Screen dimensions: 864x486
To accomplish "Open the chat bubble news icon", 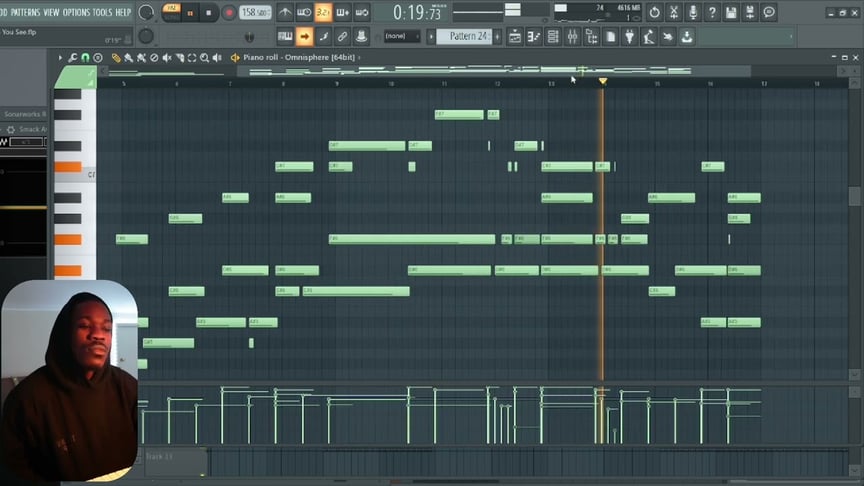I will pyautogui.click(x=769, y=12).
